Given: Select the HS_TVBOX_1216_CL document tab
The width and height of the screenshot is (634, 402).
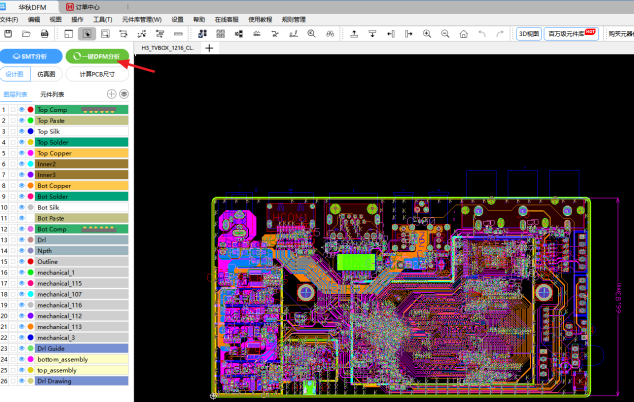Looking at the screenshot, I should (x=167, y=48).
